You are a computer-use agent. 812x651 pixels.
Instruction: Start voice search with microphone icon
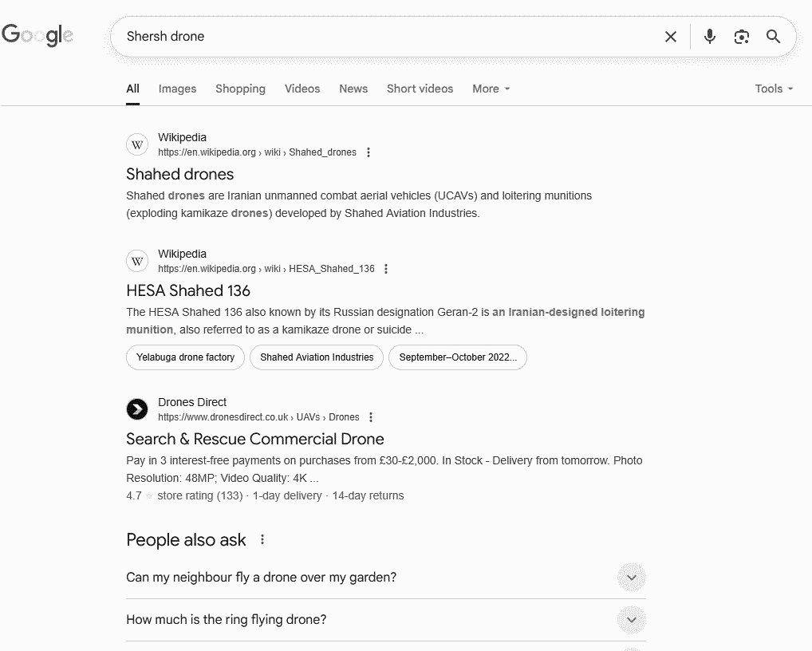point(709,37)
